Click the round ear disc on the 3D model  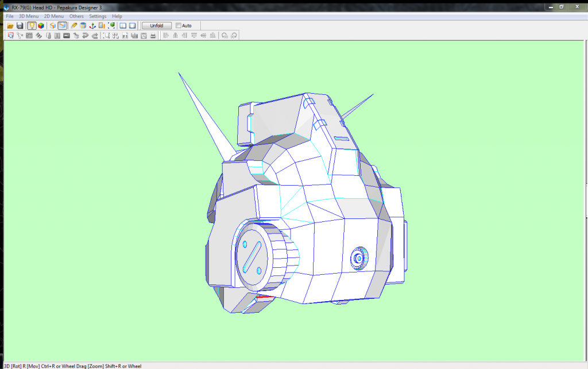pyautogui.click(x=253, y=257)
